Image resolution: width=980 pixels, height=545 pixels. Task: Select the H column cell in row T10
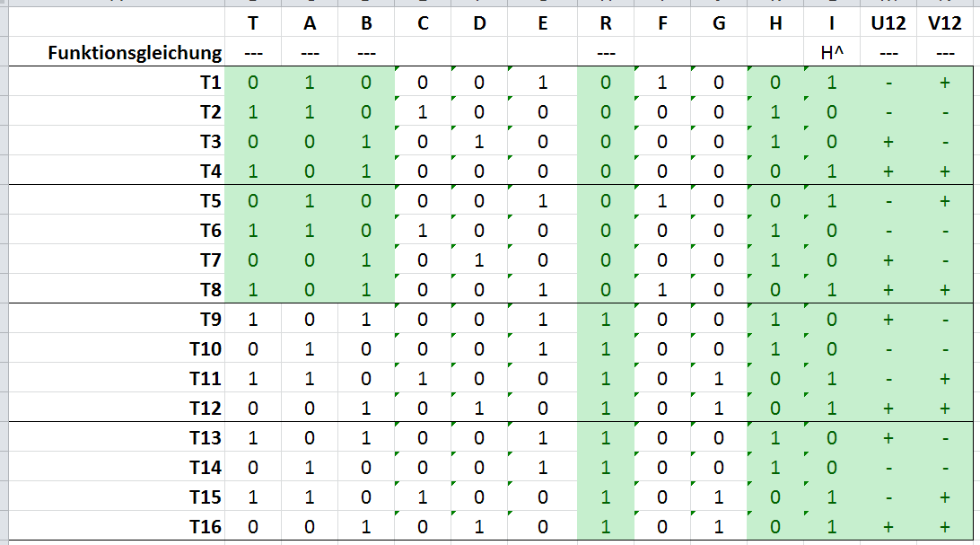tap(775, 349)
